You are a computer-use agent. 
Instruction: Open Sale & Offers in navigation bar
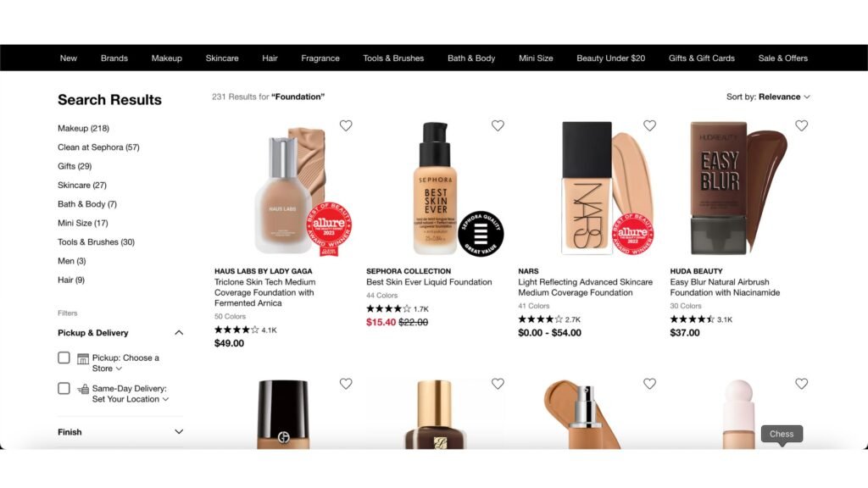[782, 58]
